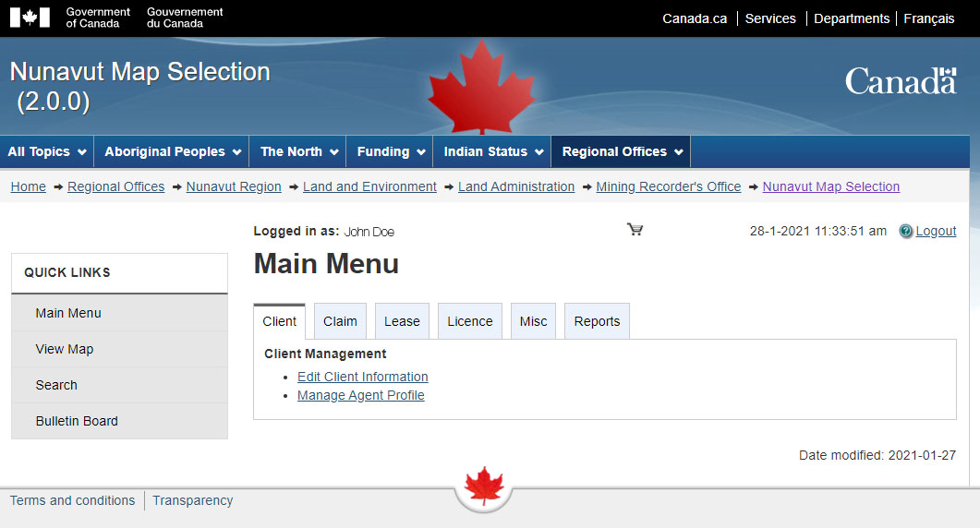Go to Bulletin Board in Quick Links
The width and height of the screenshot is (980, 528).
77,421
